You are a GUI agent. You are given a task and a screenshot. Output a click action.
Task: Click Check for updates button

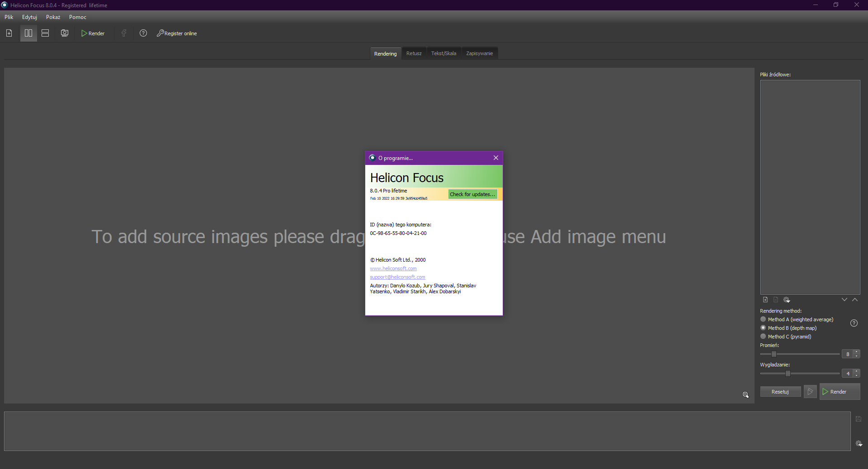tap(472, 194)
